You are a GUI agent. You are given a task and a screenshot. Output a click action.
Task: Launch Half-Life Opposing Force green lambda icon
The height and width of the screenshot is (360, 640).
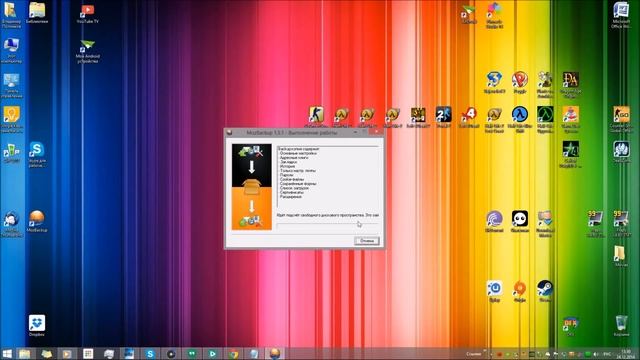[x=545, y=119]
